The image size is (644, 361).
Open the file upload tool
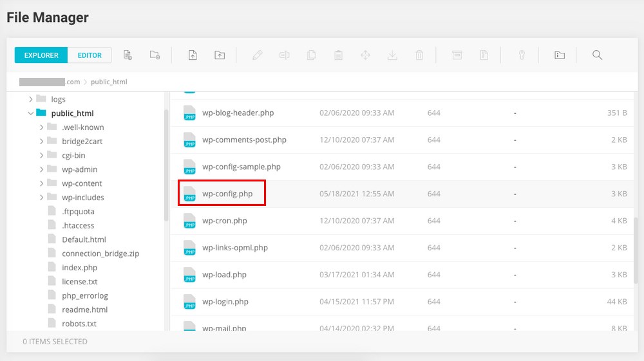[193, 55]
